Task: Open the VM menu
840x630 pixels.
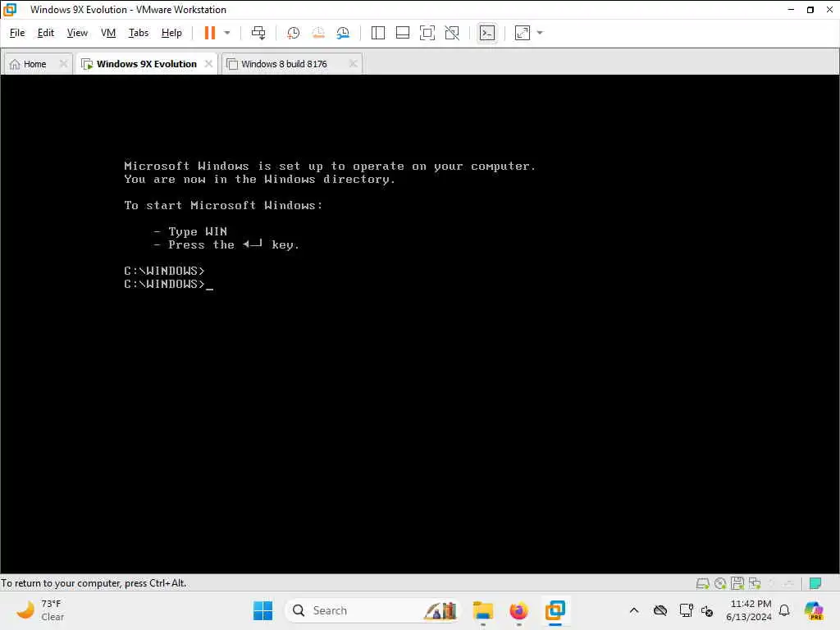Action: coord(108,33)
